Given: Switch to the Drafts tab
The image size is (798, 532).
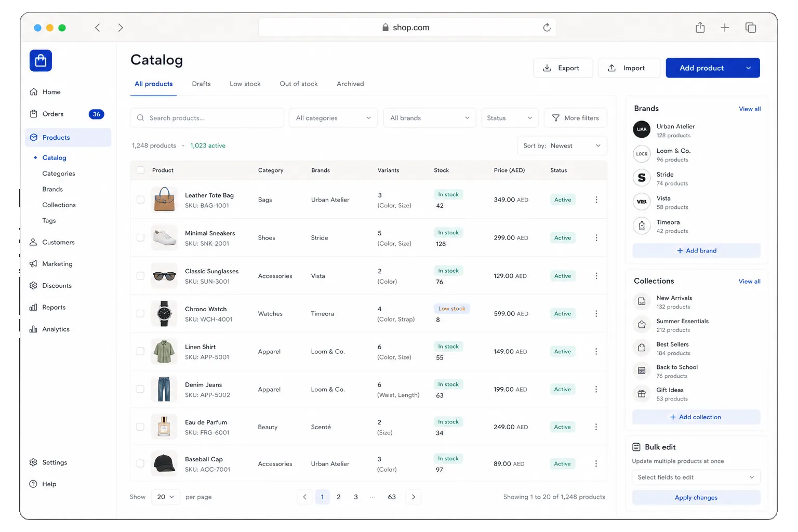Looking at the screenshot, I should pos(201,84).
